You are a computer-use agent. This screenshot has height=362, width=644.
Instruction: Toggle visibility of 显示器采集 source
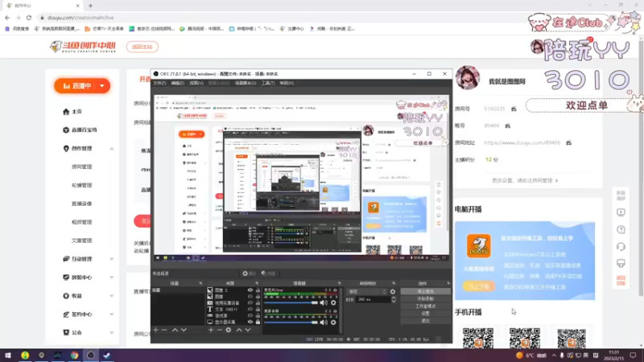[250, 323]
